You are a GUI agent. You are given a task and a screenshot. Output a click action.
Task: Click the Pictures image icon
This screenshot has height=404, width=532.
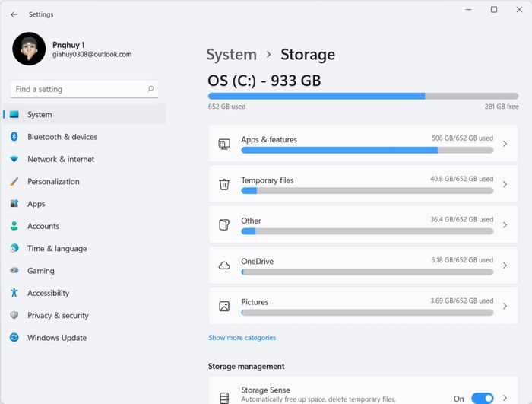click(x=224, y=306)
